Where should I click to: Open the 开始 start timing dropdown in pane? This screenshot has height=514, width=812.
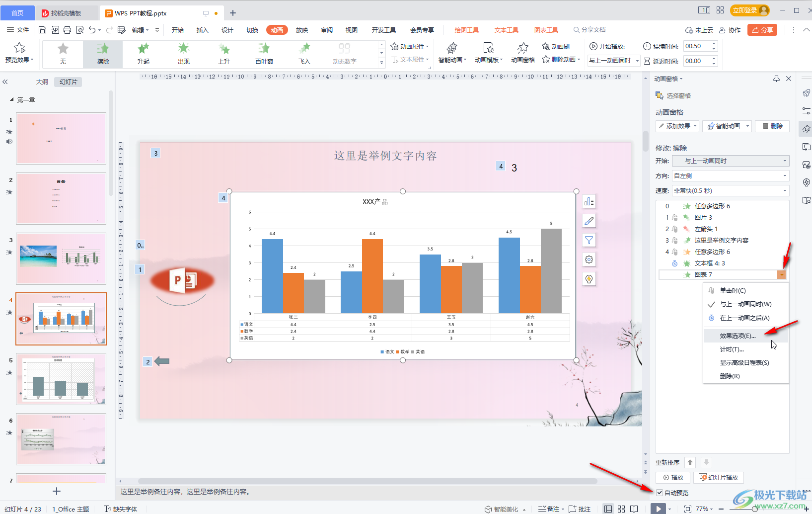pyautogui.click(x=730, y=161)
